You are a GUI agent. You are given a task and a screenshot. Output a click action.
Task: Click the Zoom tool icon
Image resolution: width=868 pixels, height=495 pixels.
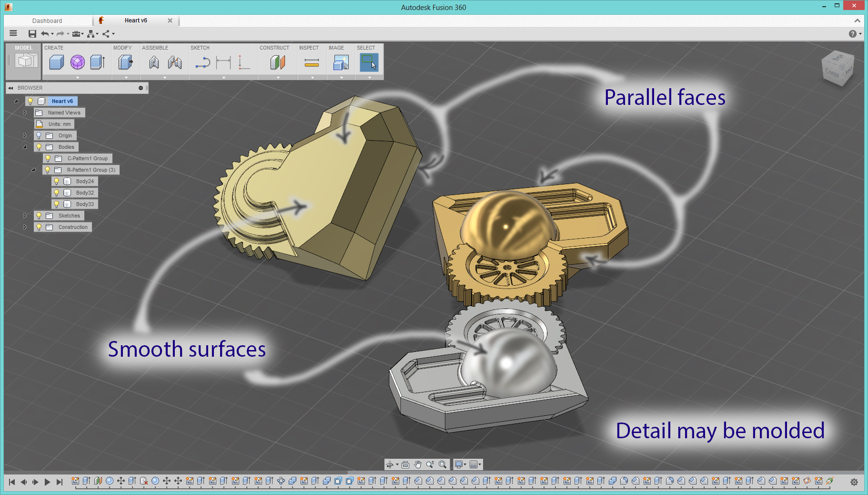[x=430, y=464]
